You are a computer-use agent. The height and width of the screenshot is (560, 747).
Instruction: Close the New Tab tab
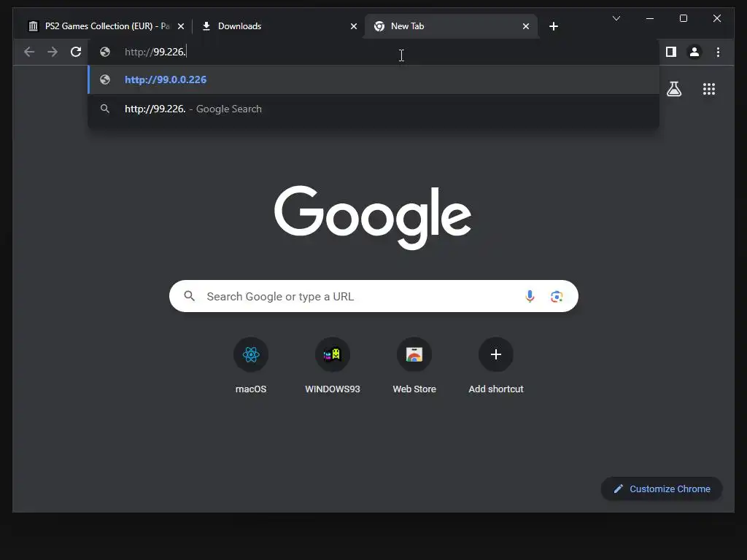(525, 26)
